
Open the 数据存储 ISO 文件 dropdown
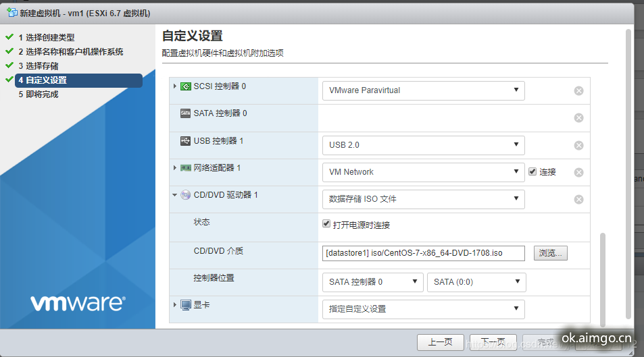(x=423, y=199)
